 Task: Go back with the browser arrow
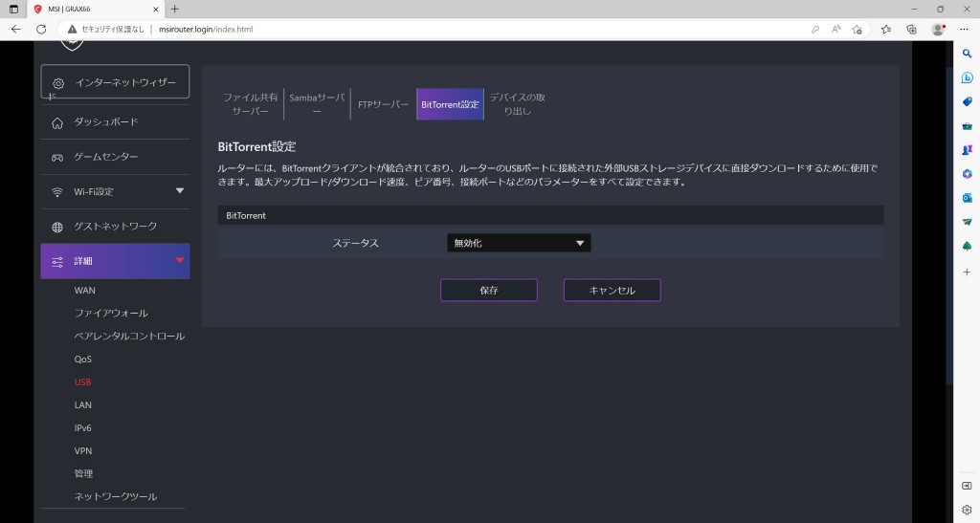16,30
